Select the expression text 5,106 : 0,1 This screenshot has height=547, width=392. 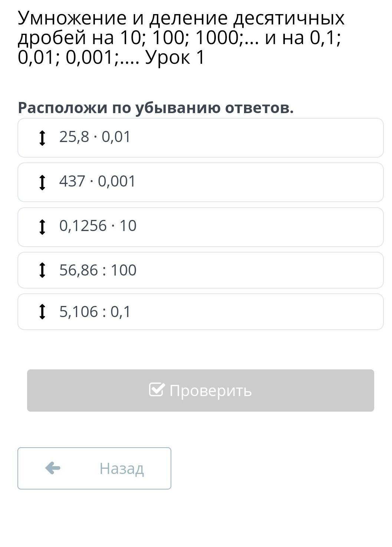tap(95, 312)
